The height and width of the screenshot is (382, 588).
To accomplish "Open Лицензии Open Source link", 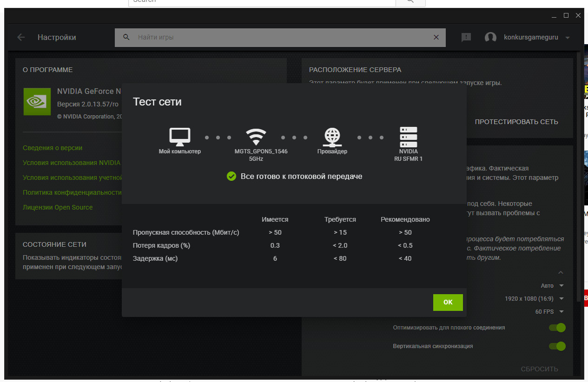I will tap(58, 207).
